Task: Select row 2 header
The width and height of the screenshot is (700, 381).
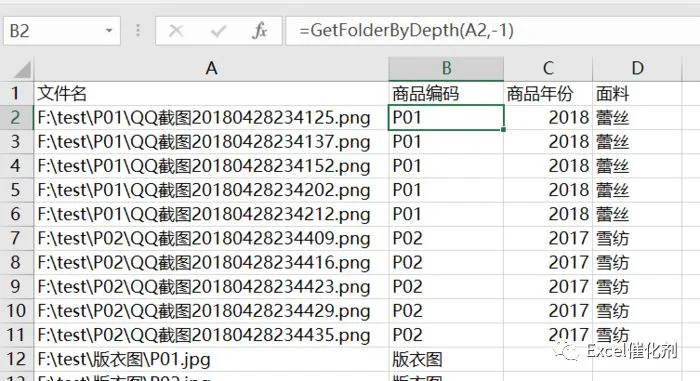Action: (x=17, y=117)
